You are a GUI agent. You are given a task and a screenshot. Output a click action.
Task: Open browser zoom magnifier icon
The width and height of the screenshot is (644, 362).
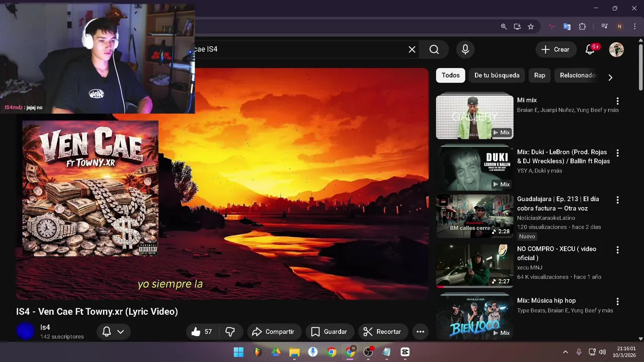(504, 27)
